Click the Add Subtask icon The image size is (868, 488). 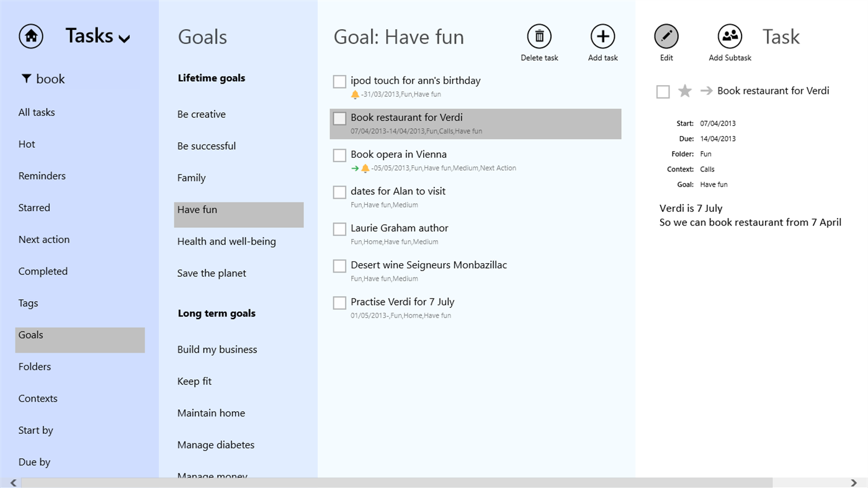pyautogui.click(x=730, y=37)
